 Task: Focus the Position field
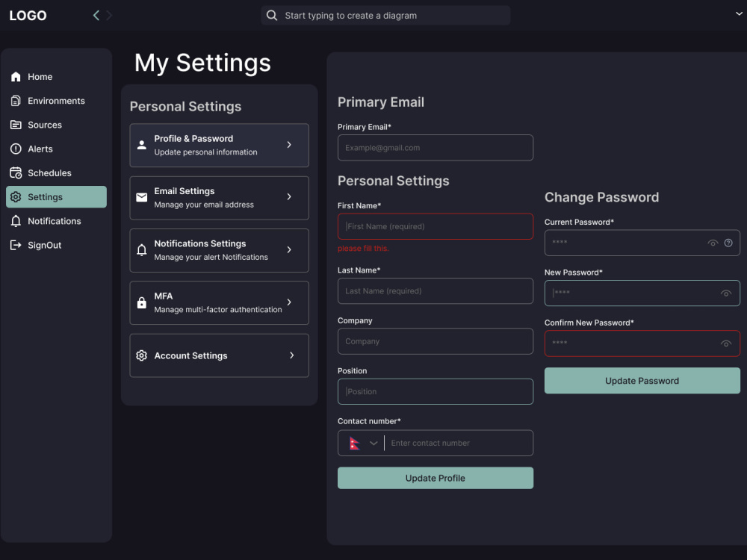436,391
